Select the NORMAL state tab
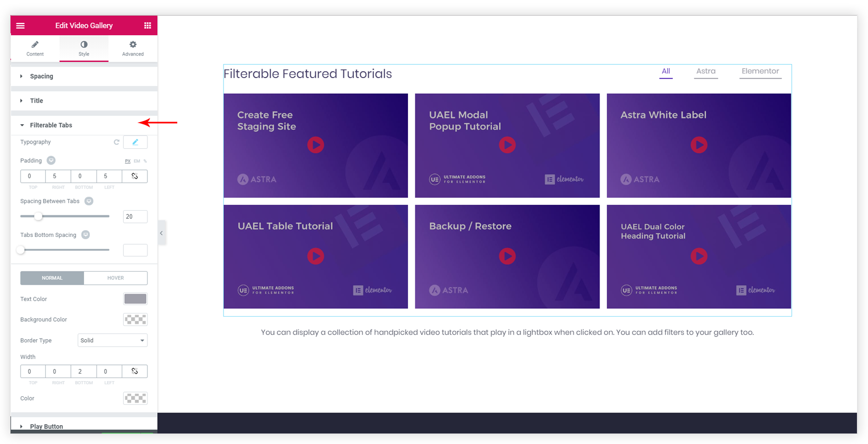The image size is (868, 444). point(52,278)
